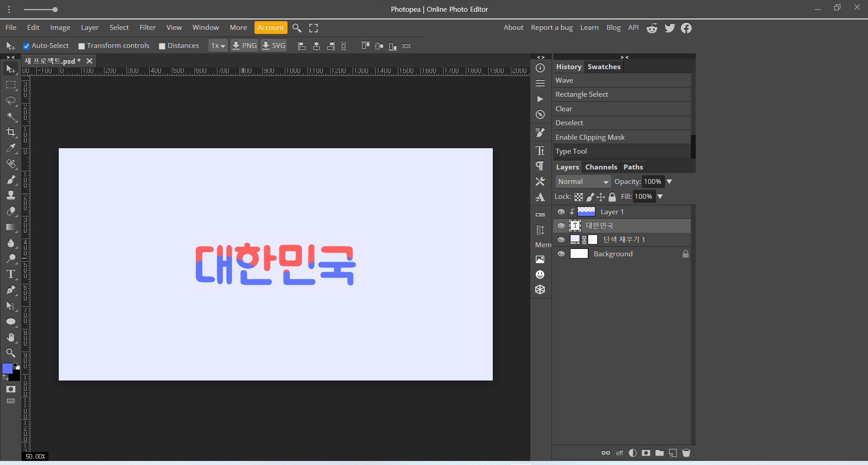Image resolution: width=868 pixels, height=465 pixels.
Task: Click the search magnifier in menu bar
Action: pos(297,28)
